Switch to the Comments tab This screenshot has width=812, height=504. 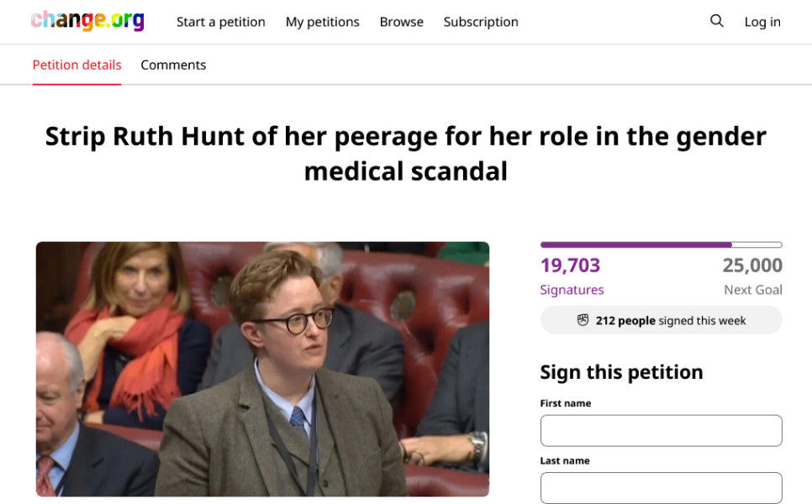pos(173,65)
